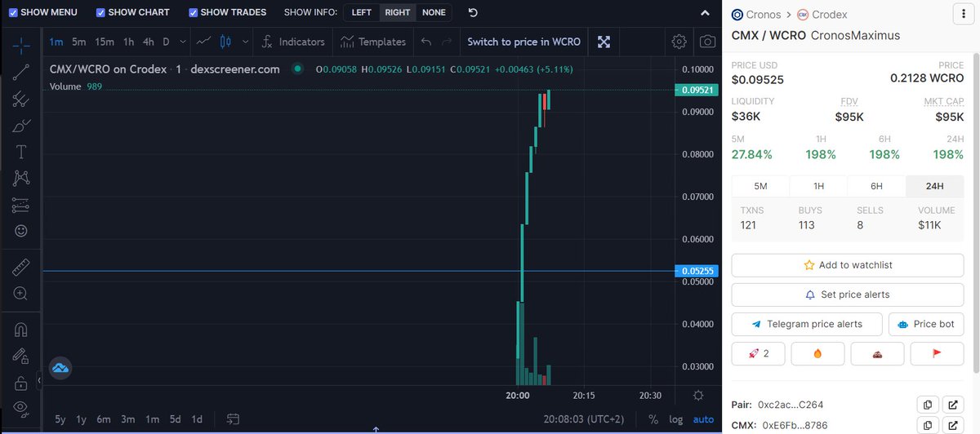Open the prediction and measurement tools
The width and height of the screenshot is (980, 434).
click(x=21, y=205)
